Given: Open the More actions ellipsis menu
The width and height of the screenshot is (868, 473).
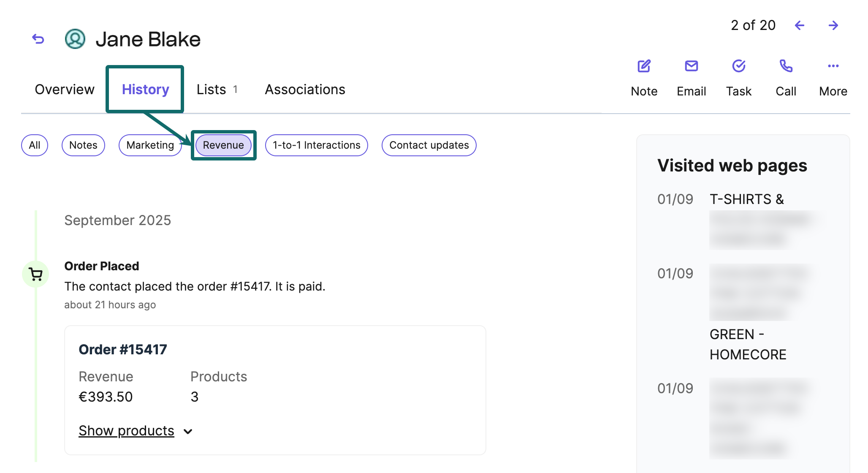Looking at the screenshot, I should [833, 66].
